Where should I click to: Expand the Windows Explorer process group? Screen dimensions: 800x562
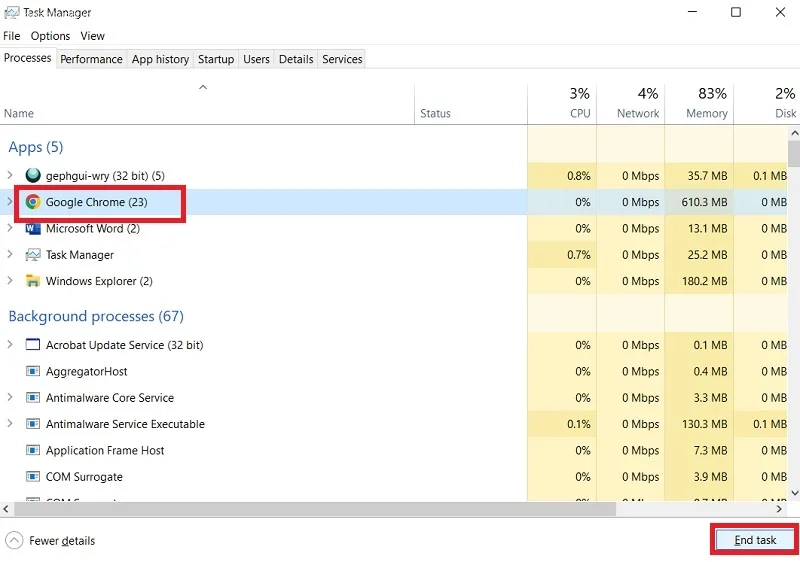10,281
